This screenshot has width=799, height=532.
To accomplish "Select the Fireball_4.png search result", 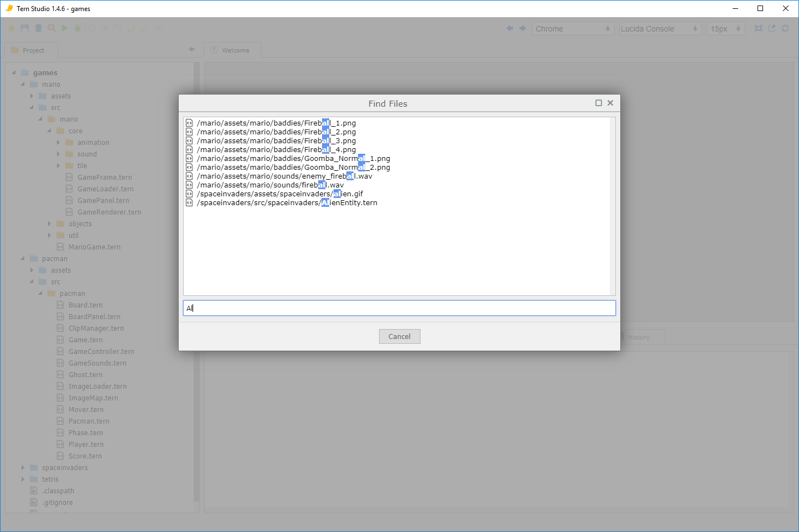I will tap(276, 149).
